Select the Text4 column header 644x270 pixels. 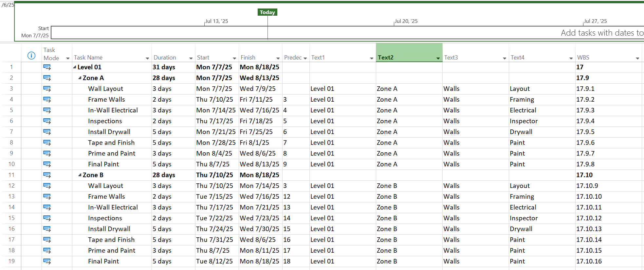(x=542, y=53)
